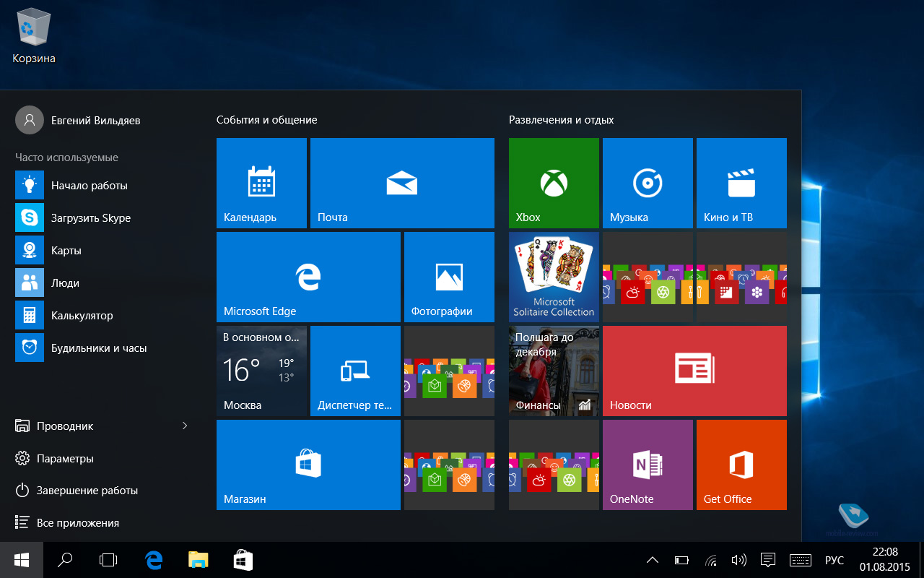
Task: Open the Москва weather tile
Action: coord(261,371)
